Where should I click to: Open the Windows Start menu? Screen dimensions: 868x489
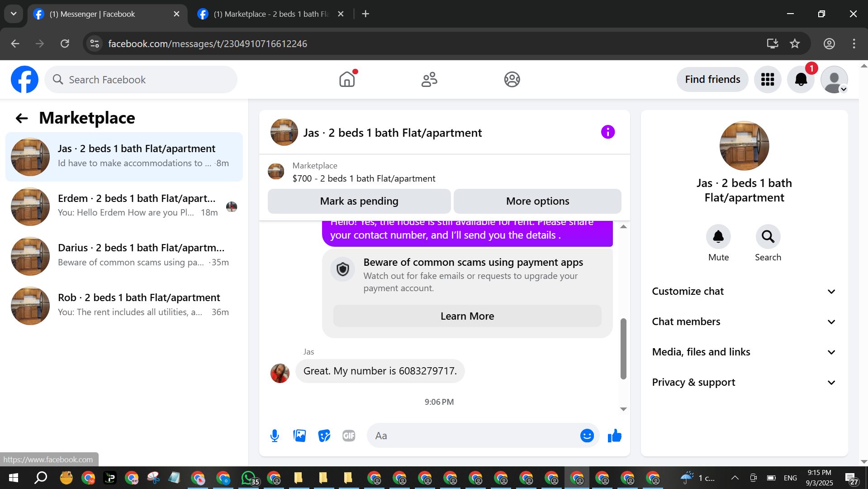pos(14,478)
